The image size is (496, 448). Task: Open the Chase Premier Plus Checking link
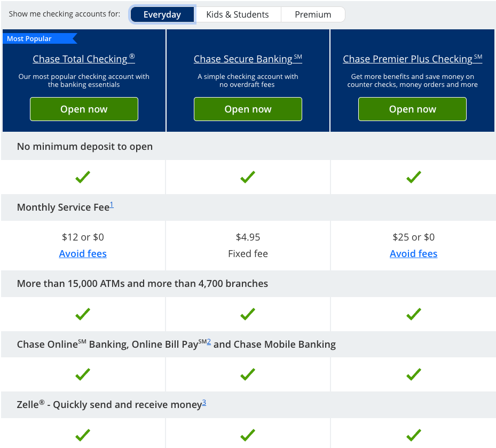coord(413,59)
